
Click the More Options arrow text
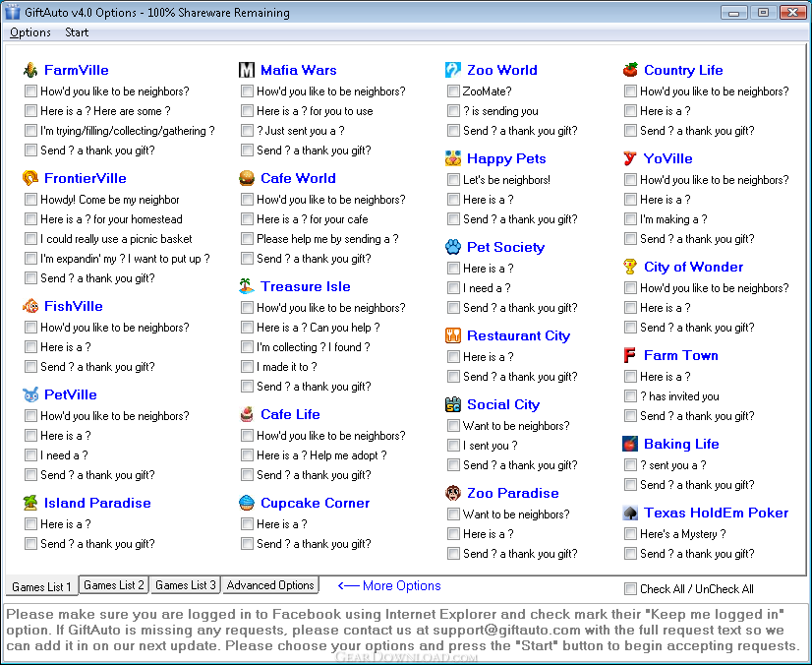pyautogui.click(x=389, y=585)
